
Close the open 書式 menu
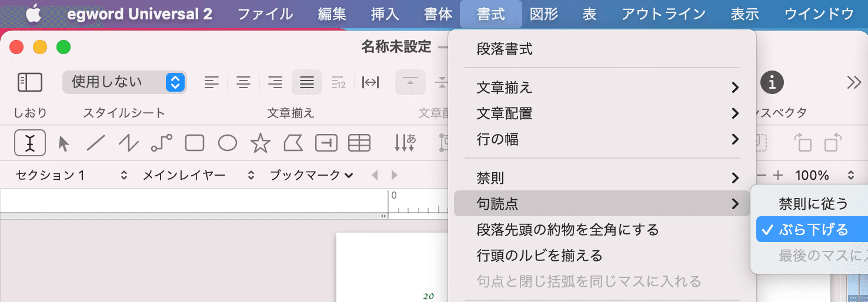coord(491,14)
